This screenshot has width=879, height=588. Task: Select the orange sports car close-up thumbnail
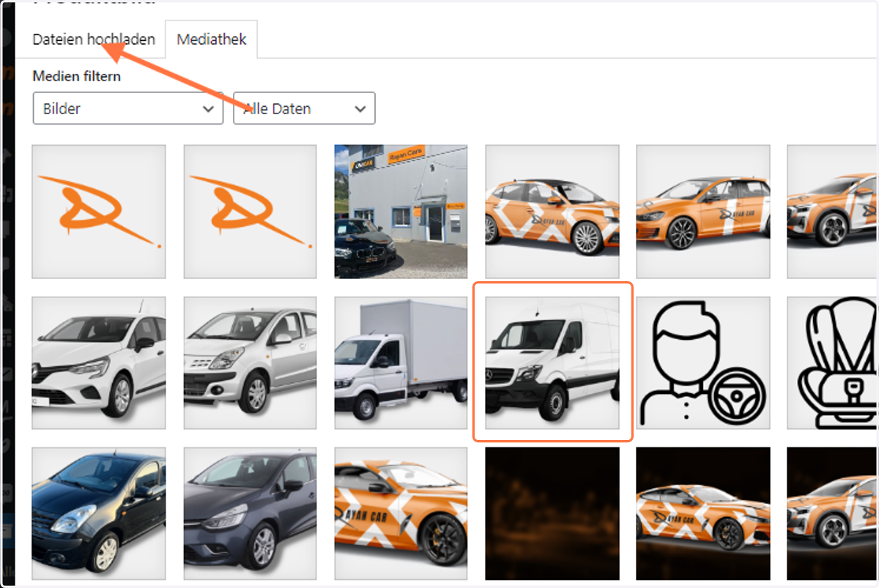401,513
